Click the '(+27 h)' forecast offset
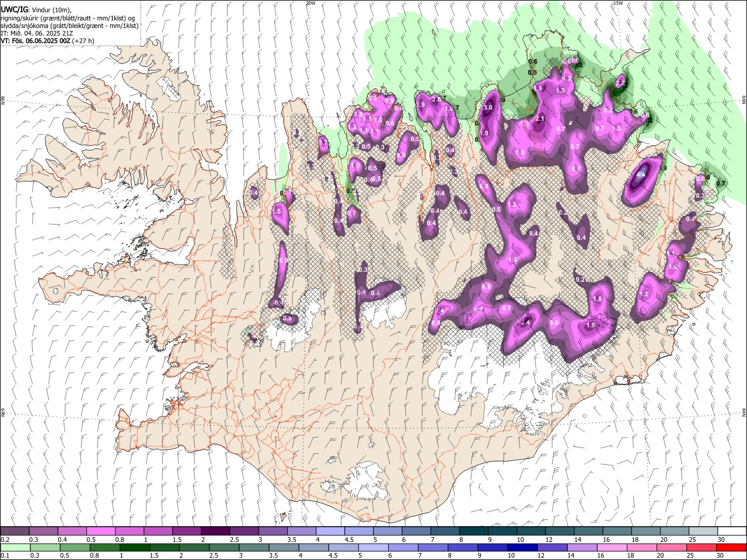 [83, 41]
